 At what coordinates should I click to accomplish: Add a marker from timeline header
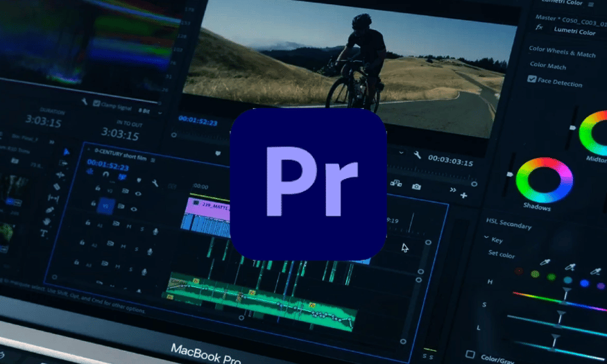click(x=139, y=180)
